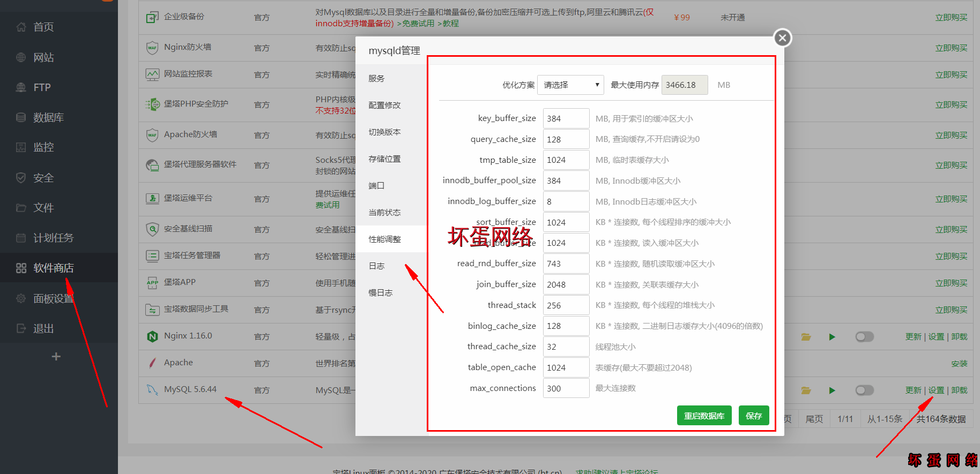Click the 网站监控报表 chart icon

tap(152, 74)
